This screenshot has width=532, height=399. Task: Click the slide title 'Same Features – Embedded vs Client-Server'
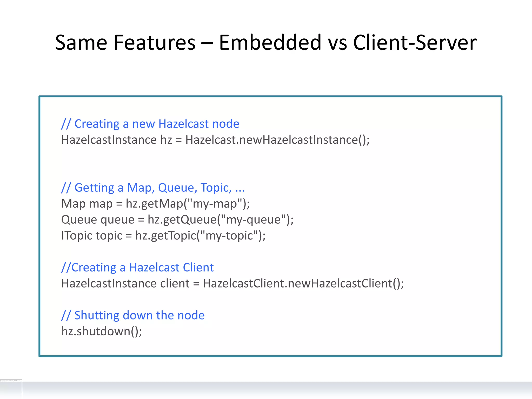266,42
